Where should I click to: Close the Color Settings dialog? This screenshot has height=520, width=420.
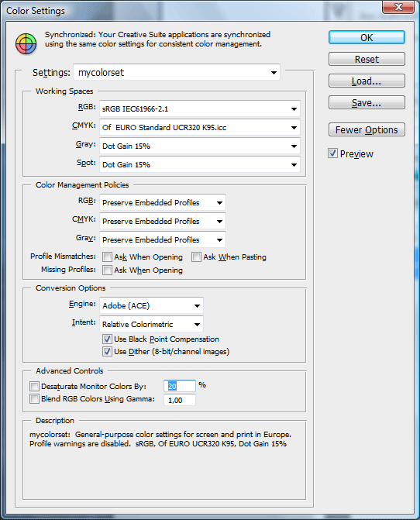398,7
